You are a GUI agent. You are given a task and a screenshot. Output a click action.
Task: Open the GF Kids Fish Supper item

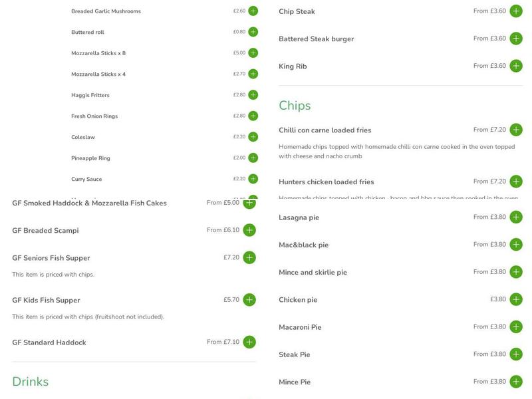[x=46, y=301]
